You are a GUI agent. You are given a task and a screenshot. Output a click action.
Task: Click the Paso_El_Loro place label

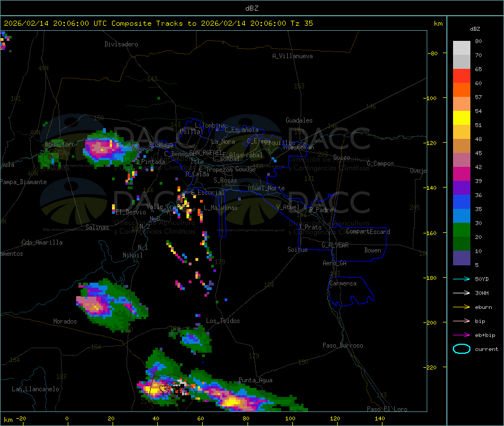click(387, 409)
